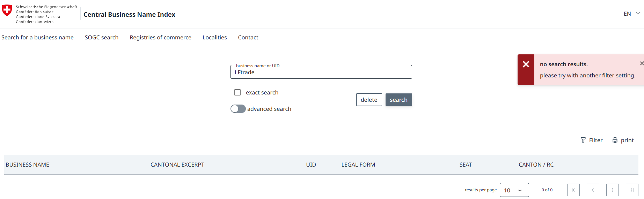This screenshot has height=199, width=644.
Task: Go to the first results page
Action: (x=573, y=190)
